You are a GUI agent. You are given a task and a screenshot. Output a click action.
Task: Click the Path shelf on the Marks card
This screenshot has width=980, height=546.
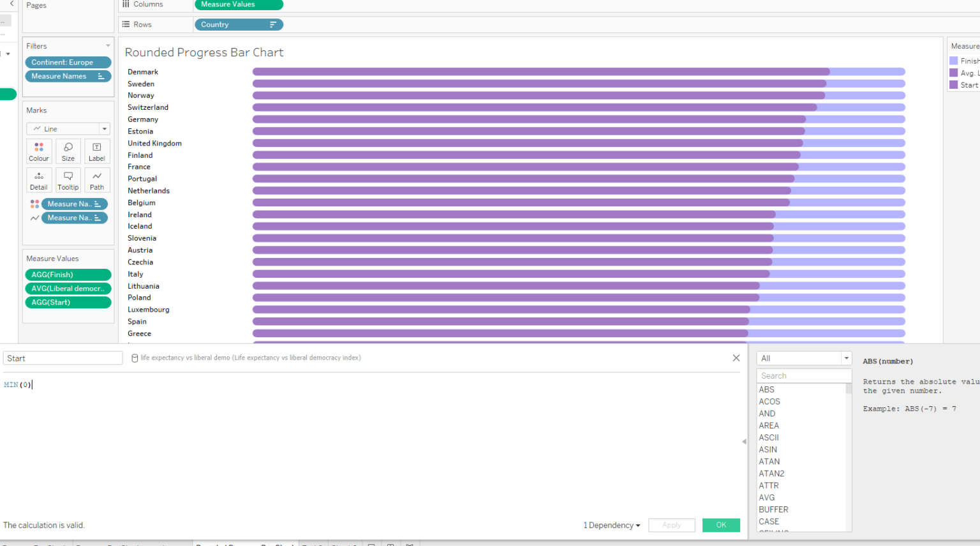click(97, 180)
